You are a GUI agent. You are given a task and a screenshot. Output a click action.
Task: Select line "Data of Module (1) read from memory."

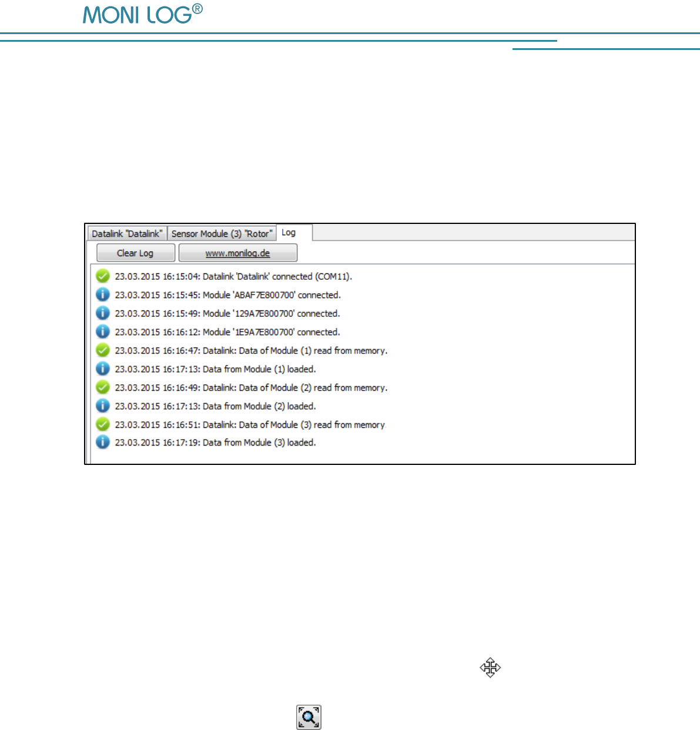[251, 351]
